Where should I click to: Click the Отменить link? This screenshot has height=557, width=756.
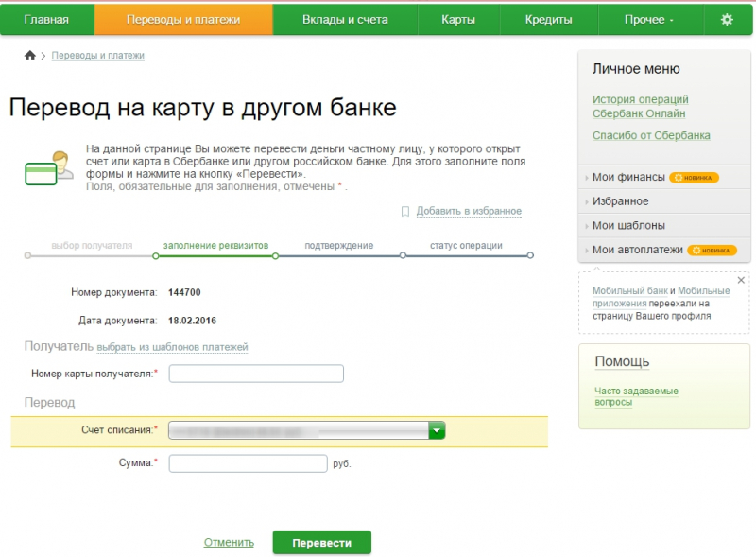(x=229, y=542)
